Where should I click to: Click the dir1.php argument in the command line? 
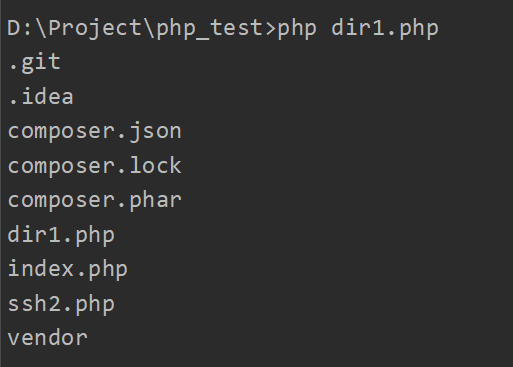point(385,29)
